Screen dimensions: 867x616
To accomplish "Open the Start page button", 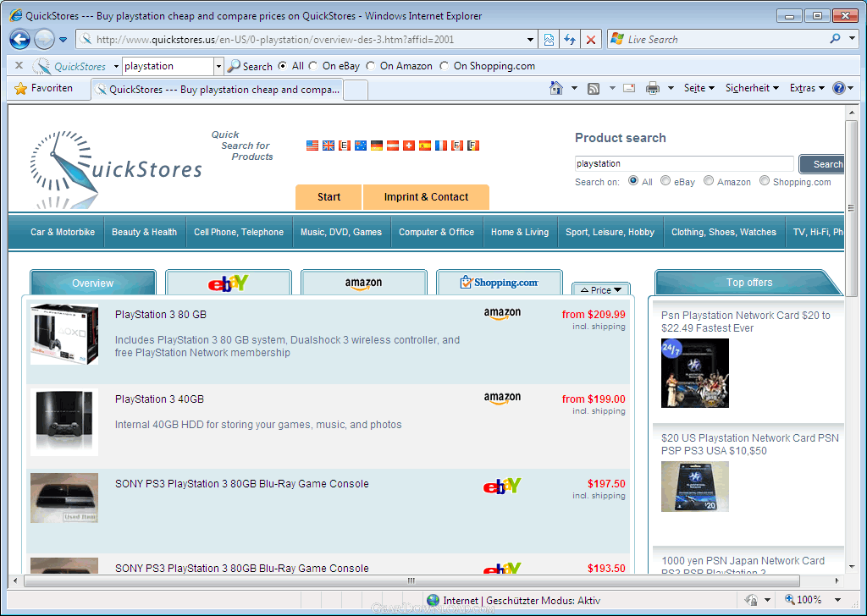I will coord(329,197).
